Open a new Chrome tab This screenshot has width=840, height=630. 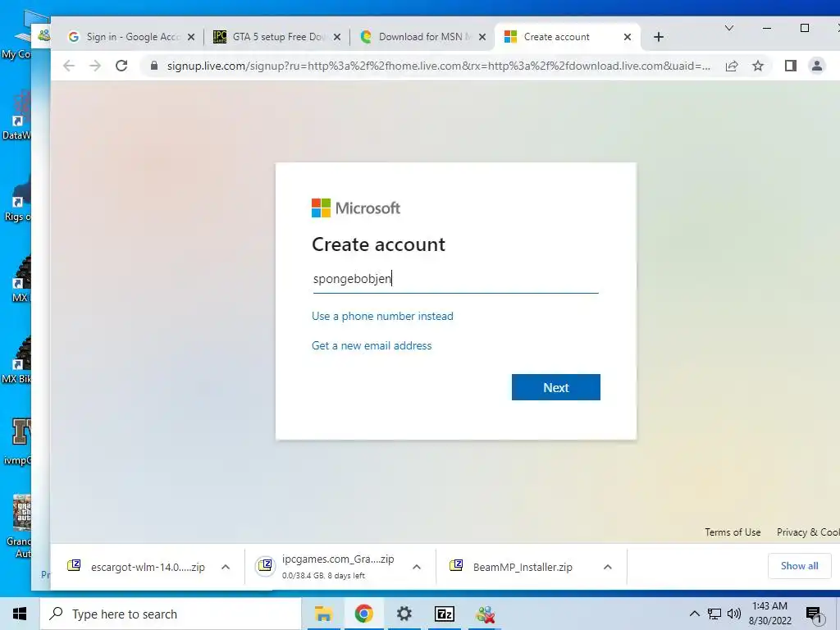659,37
